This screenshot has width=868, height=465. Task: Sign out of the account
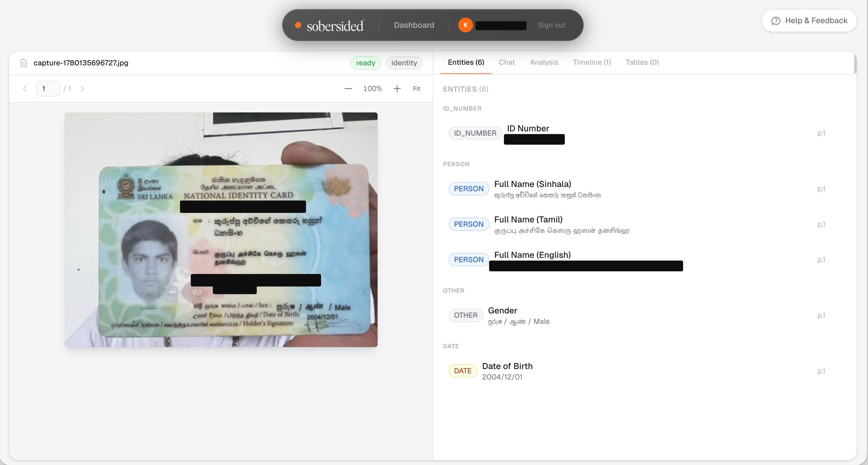coord(552,25)
